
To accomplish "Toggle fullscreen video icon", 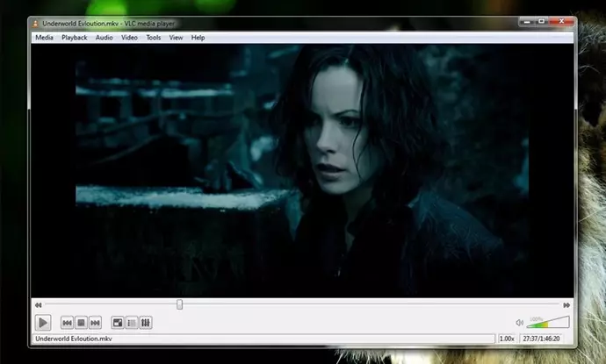I will pos(118,323).
